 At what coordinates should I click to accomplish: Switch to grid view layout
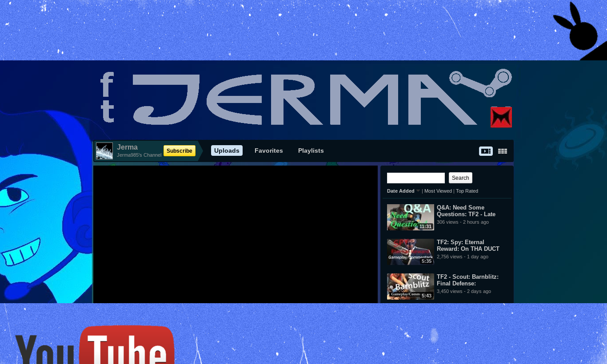[503, 151]
